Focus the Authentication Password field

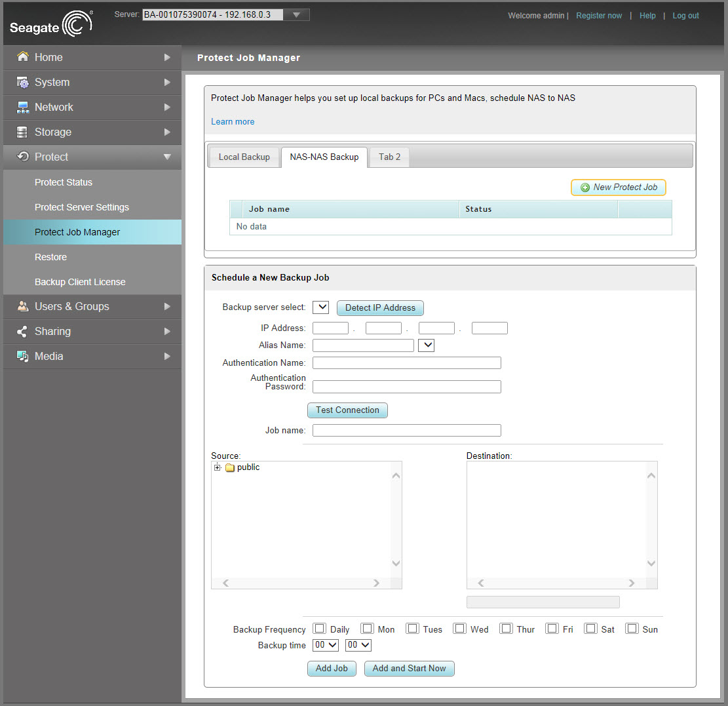pyautogui.click(x=407, y=387)
